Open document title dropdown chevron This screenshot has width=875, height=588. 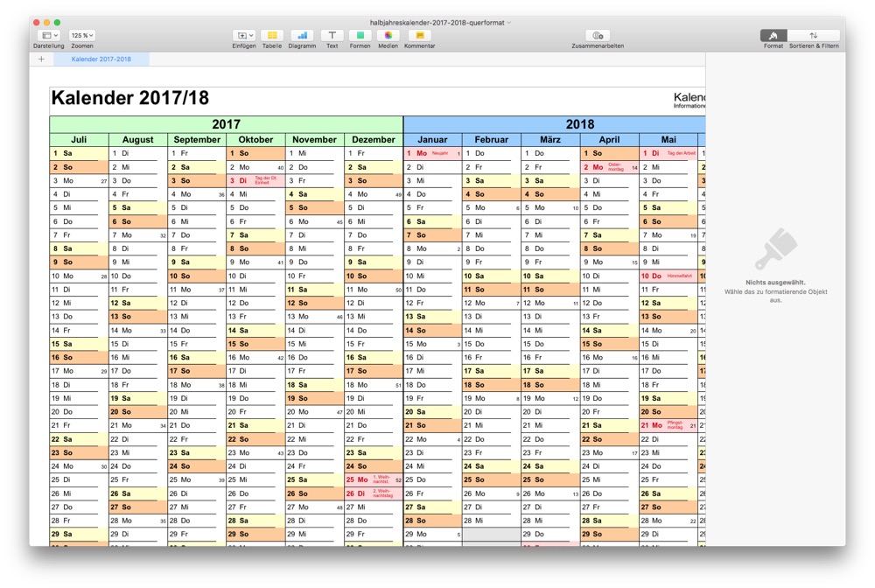point(509,23)
